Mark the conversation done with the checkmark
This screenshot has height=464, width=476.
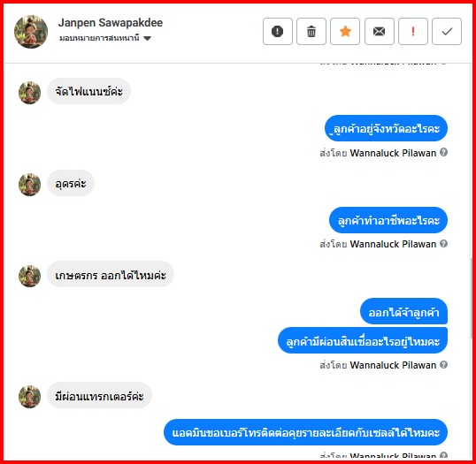click(x=447, y=31)
